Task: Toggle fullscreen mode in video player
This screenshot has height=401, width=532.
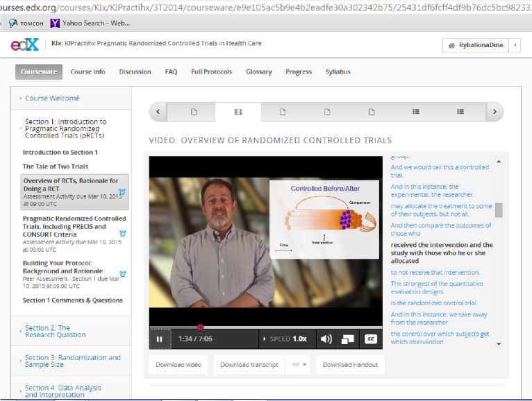Action: click(x=348, y=339)
